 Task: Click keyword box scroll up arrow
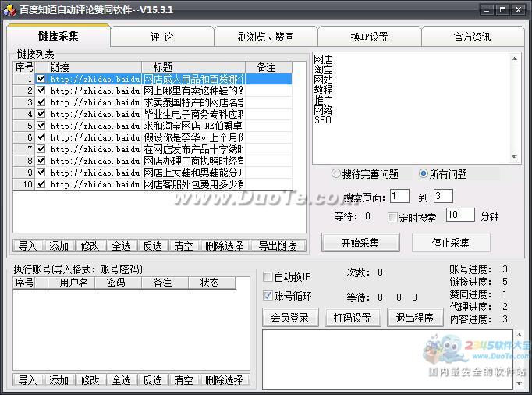[x=514, y=59]
